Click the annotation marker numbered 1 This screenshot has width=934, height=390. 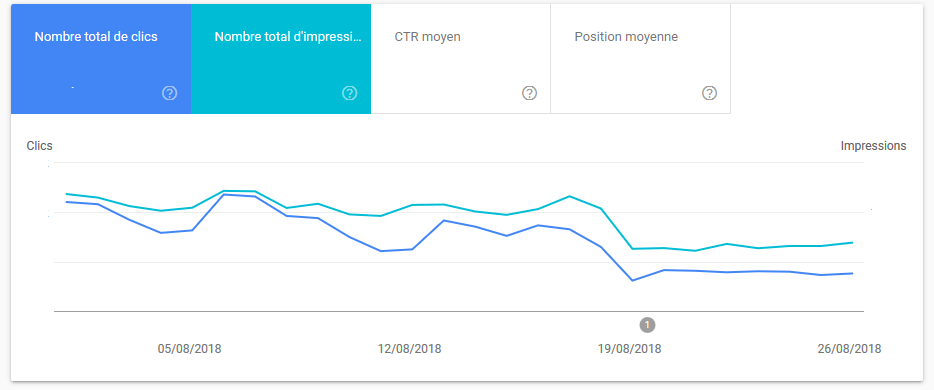click(647, 325)
